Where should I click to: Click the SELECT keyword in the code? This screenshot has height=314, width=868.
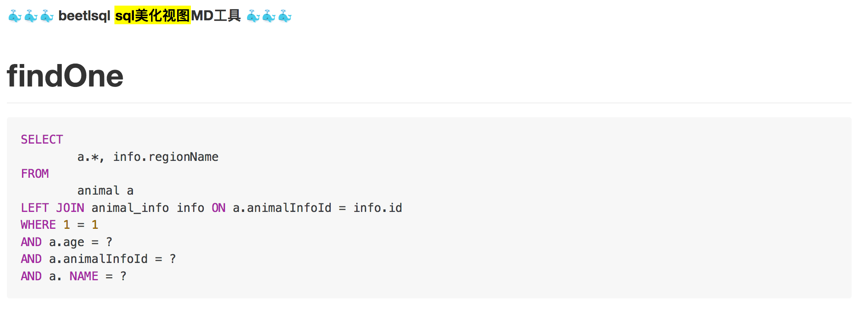click(42, 139)
